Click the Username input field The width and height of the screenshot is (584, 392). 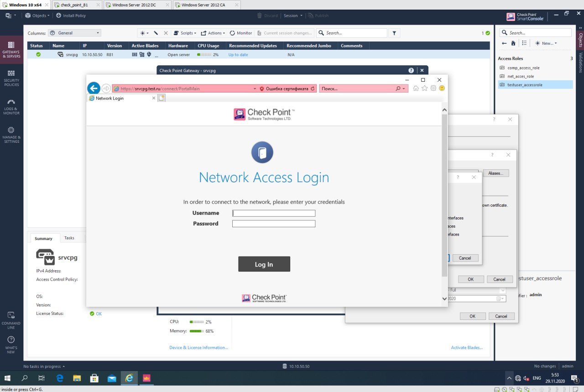[x=274, y=213]
